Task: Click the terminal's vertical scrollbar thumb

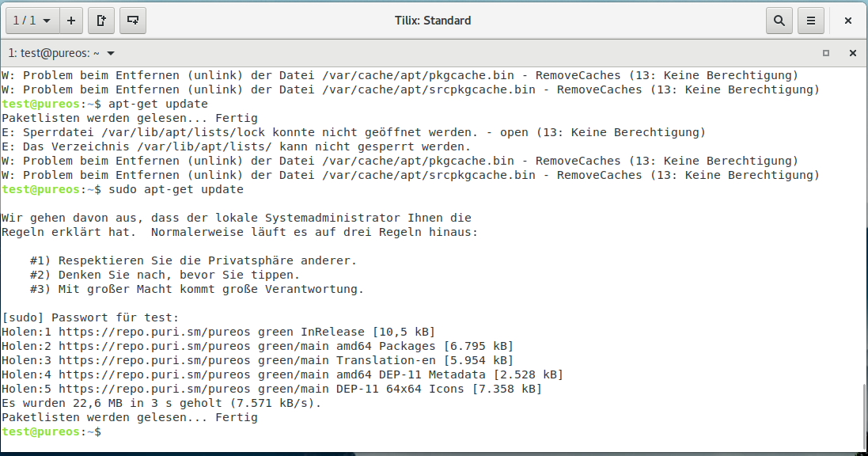Action: (x=862, y=416)
